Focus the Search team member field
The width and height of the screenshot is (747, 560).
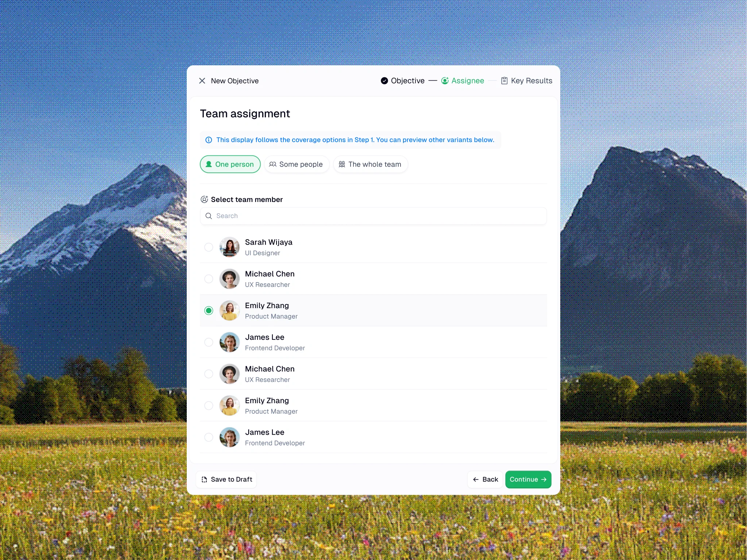pyautogui.click(x=373, y=216)
